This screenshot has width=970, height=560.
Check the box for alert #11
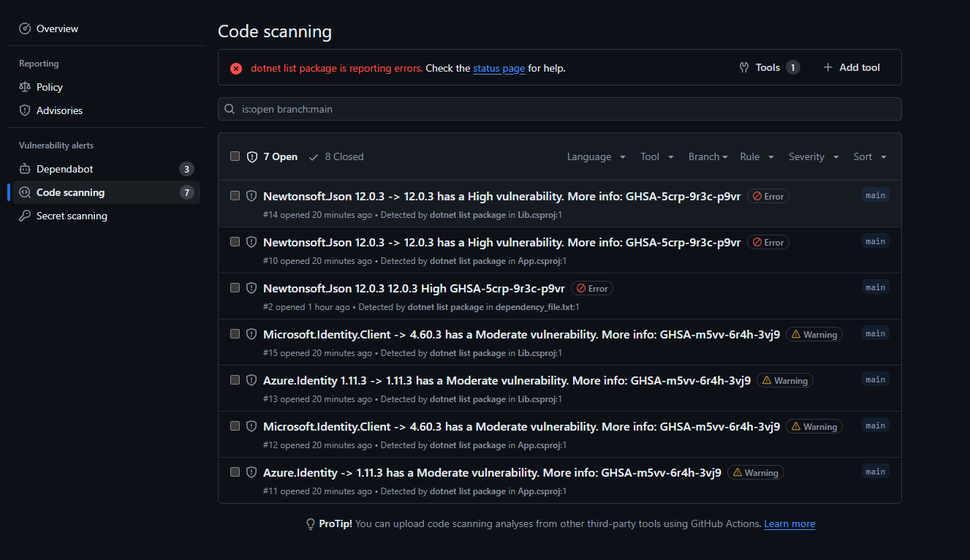(x=235, y=472)
